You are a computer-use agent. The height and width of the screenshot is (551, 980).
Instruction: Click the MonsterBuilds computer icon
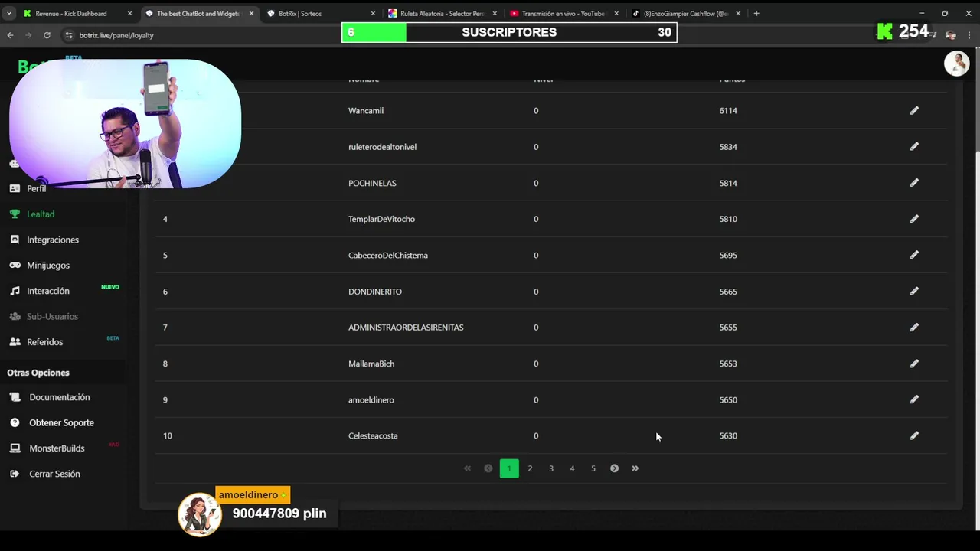(x=15, y=448)
